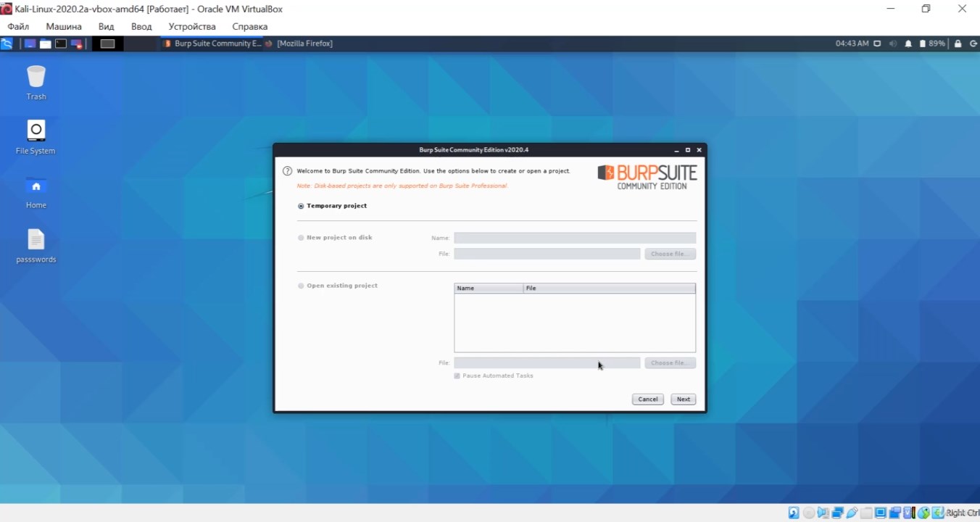The width and height of the screenshot is (980, 522).
Task: Click the help question mark icon in Burp dialog
Action: click(x=287, y=171)
